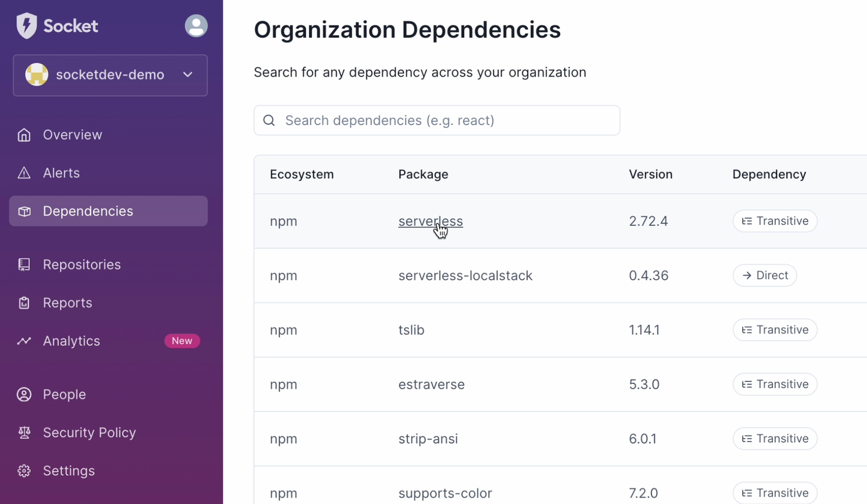Click the arrow icon in Direct badge
867x504 pixels.
click(747, 276)
